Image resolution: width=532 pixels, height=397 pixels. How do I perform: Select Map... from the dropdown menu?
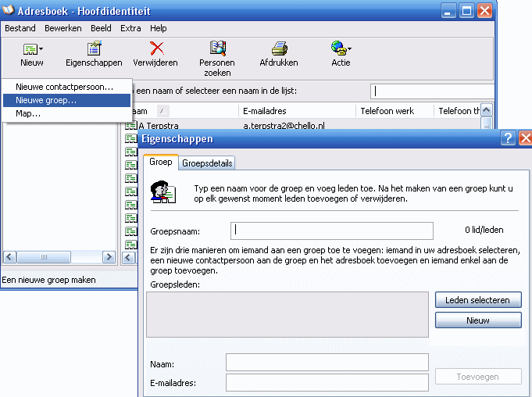28,113
